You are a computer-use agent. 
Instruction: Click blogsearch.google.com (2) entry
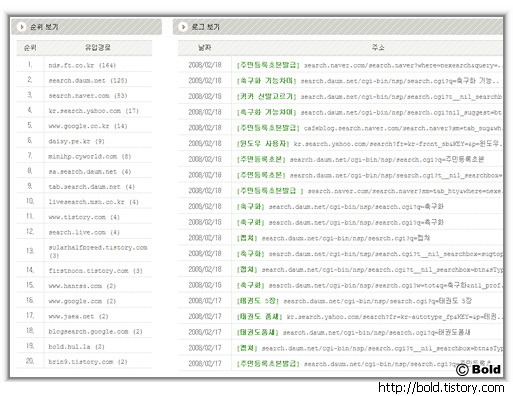point(95,332)
